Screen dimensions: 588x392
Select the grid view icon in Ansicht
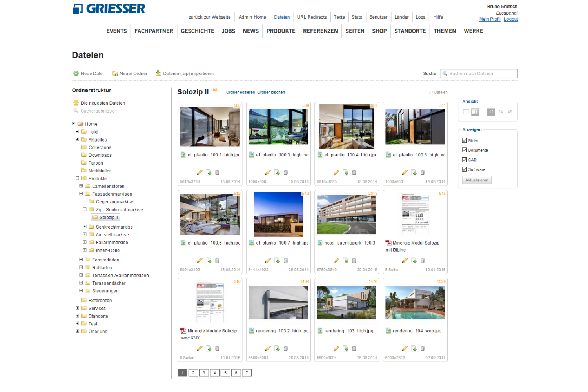pos(475,112)
